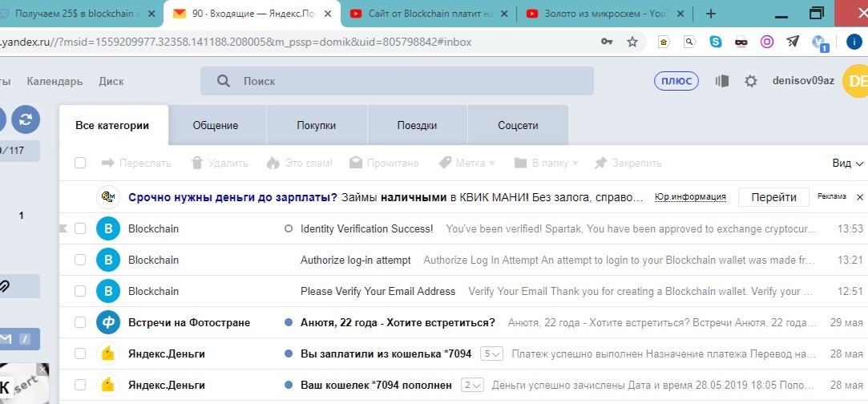Image resolution: width=868 pixels, height=404 pixels.
Task: Switch to Сайт от Blockchain платит browser tab
Action: [430, 14]
